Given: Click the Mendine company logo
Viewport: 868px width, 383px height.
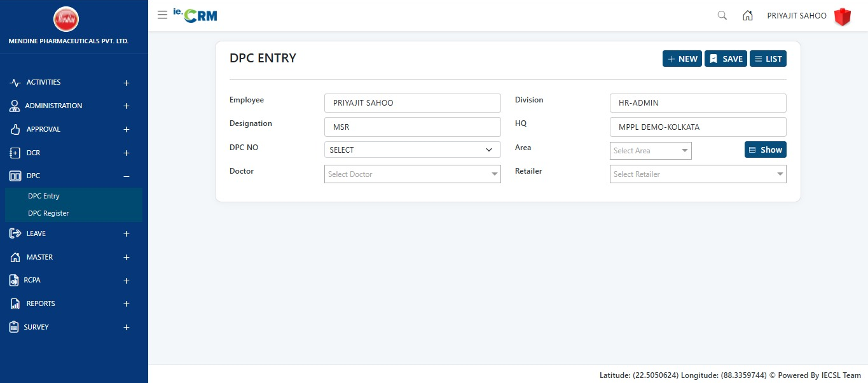Looking at the screenshot, I should [x=66, y=19].
